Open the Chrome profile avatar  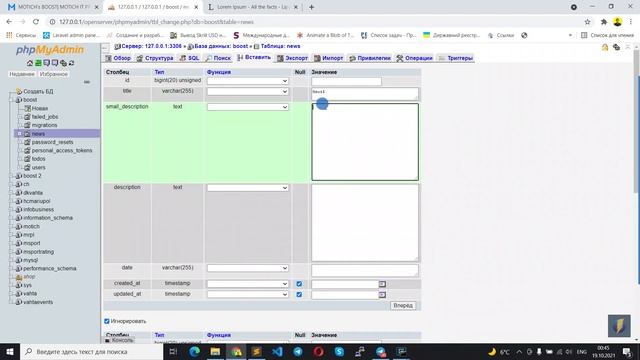[618, 22]
